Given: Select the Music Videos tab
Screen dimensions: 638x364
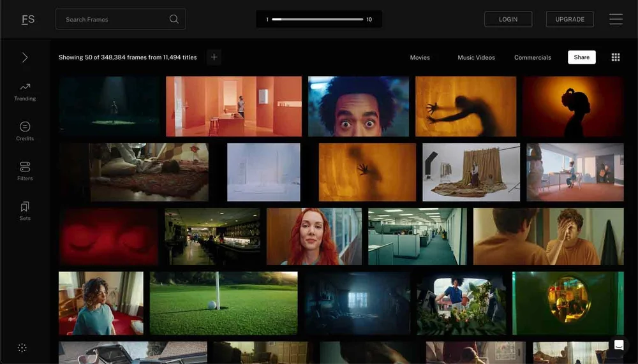Looking at the screenshot, I should [476, 57].
